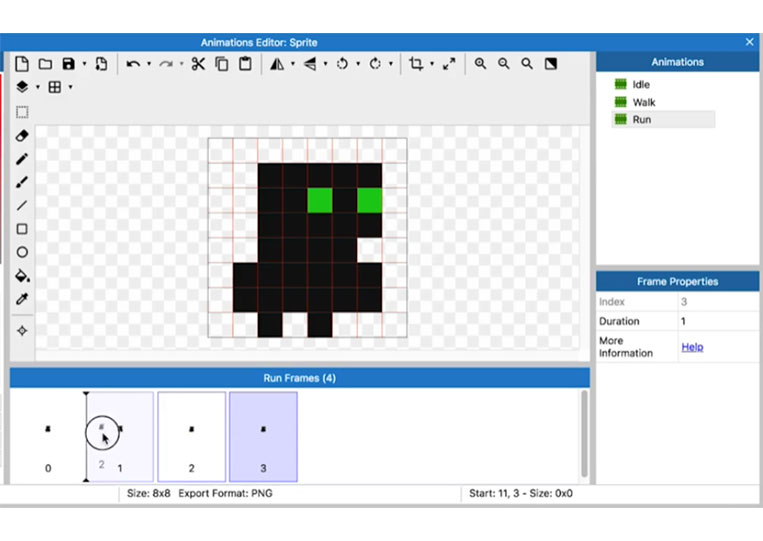Open a file with folder icon
Screen dimensions: 763x541
45,64
